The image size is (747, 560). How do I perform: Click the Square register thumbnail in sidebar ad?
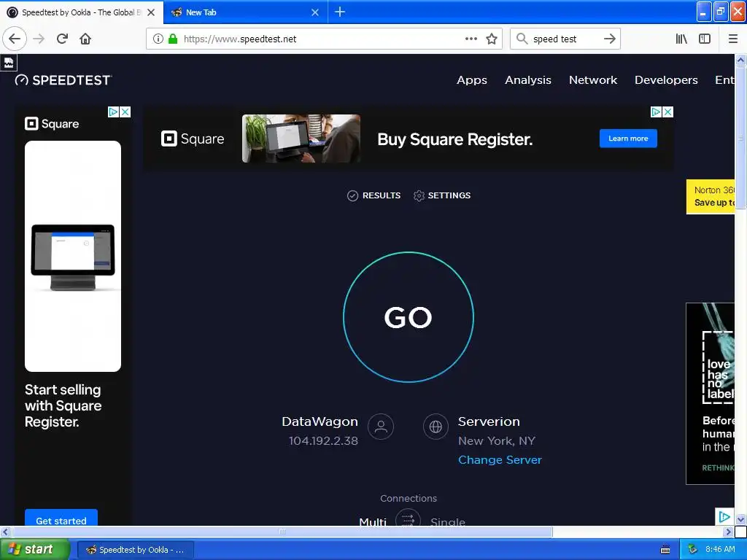coord(73,256)
